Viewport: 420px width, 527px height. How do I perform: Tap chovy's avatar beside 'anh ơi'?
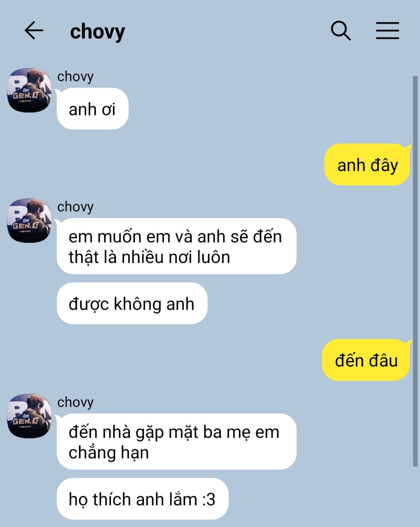click(29, 90)
